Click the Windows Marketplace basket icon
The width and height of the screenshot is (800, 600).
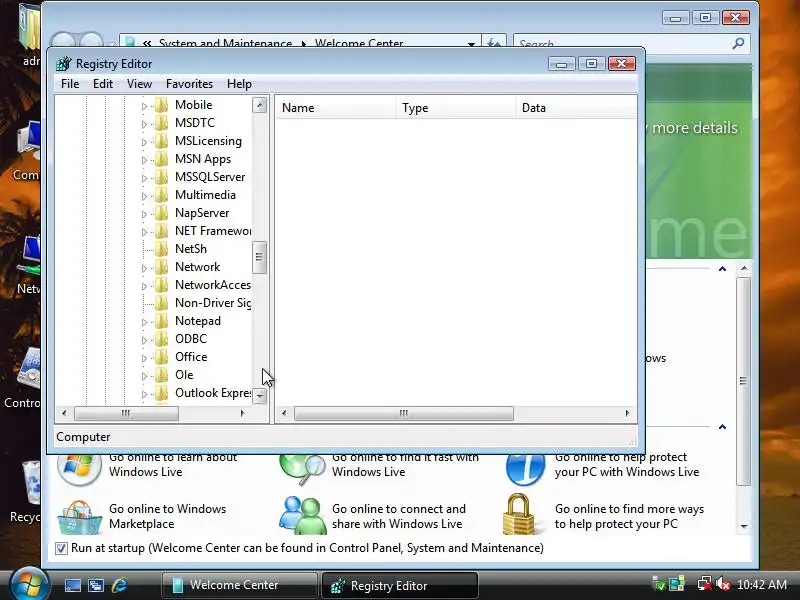pyautogui.click(x=79, y=517)
